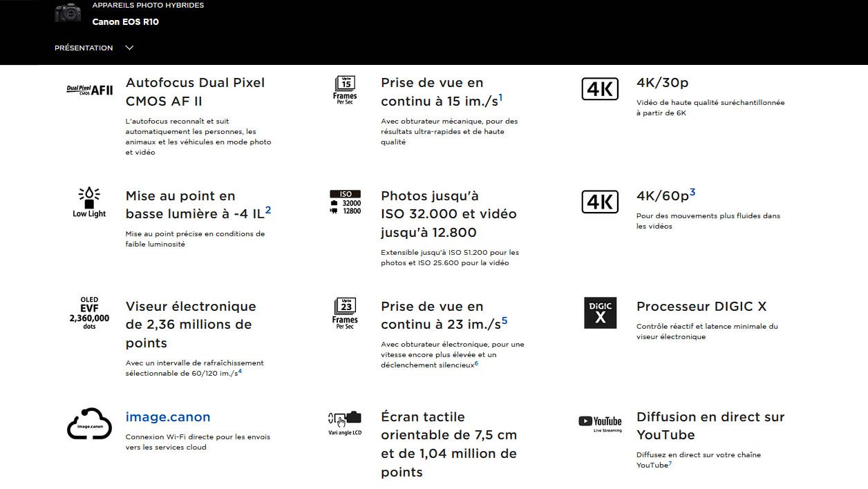Select the heading Autofocus Dual Pixel CMOS AF II
Screen dimensions: 868x489
tap(195, 92)
